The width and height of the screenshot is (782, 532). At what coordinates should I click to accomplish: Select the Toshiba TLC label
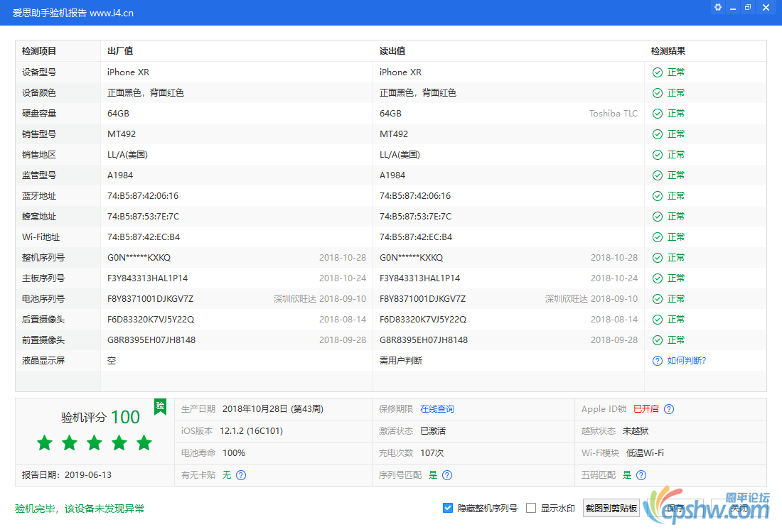[614, 114]
